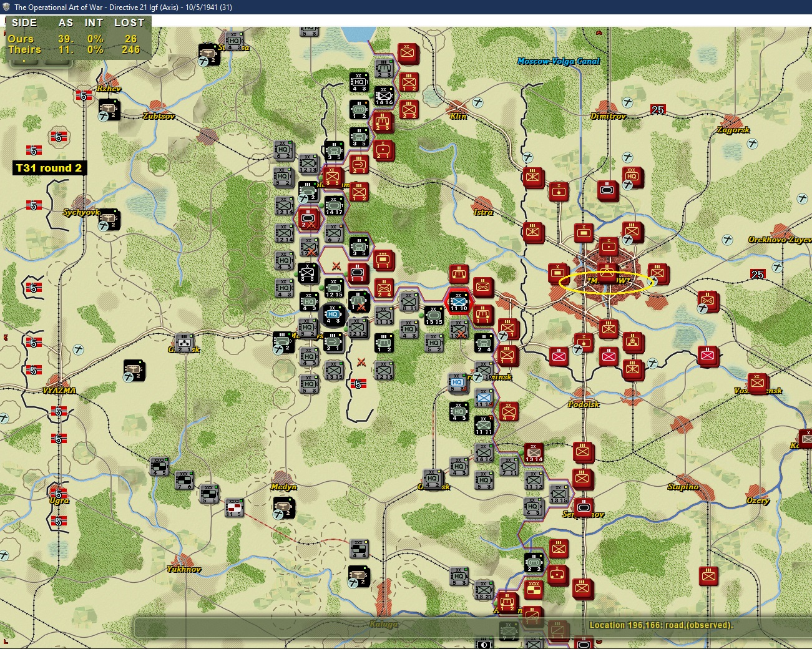The width and height of the screenshot is (812, 649).
Task: Click the Yukhnov town label
Action: click(184, 569)
